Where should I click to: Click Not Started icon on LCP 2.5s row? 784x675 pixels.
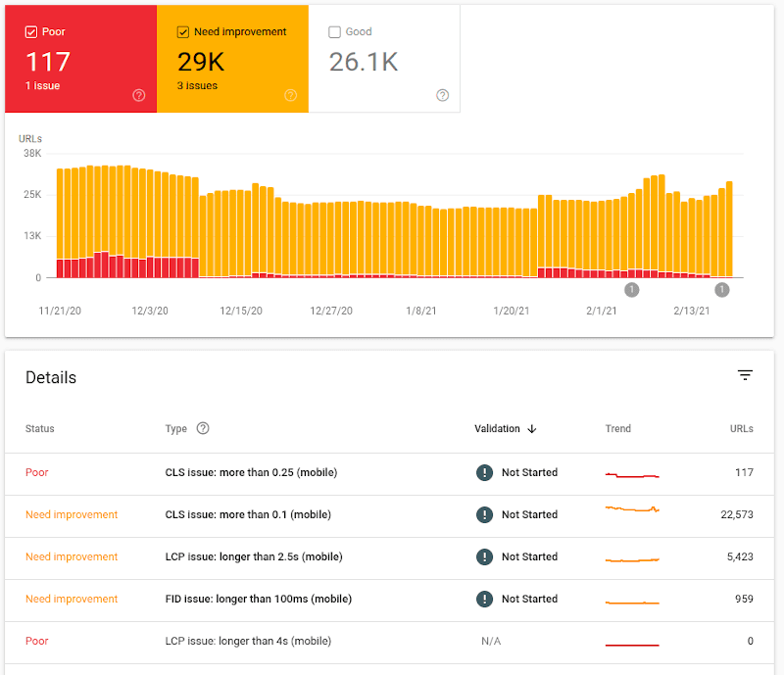484,556
